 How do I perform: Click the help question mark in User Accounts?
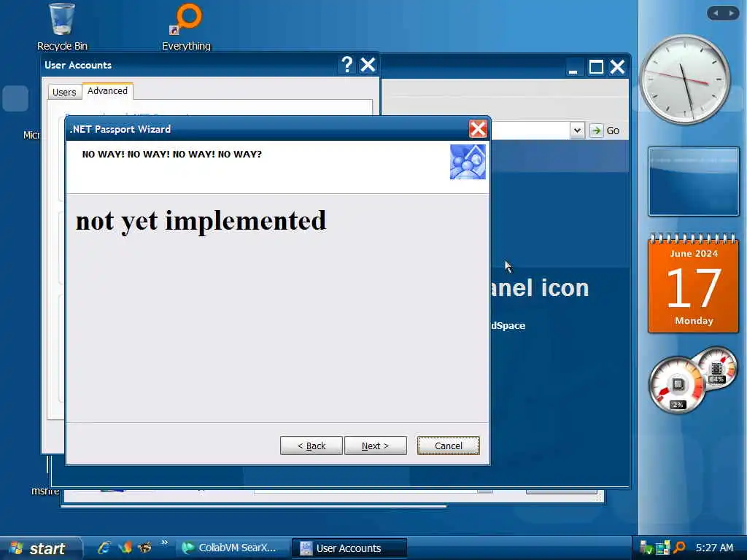(x=347, y=65)
